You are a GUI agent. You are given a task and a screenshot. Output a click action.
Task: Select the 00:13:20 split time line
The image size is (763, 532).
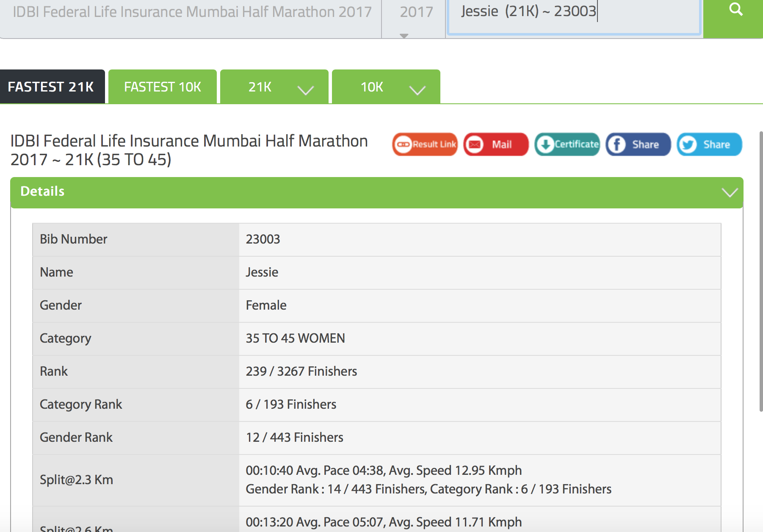pos(384,522)
